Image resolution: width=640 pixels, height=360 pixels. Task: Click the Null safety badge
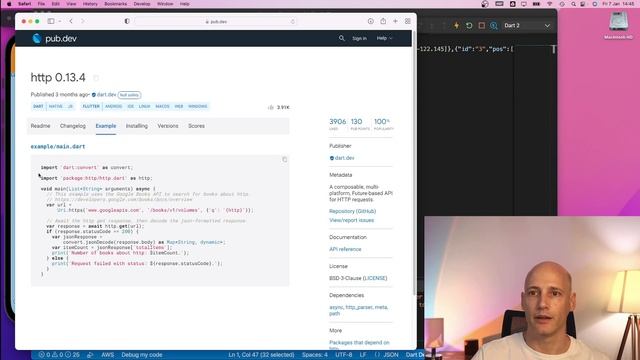click(129, 95)
